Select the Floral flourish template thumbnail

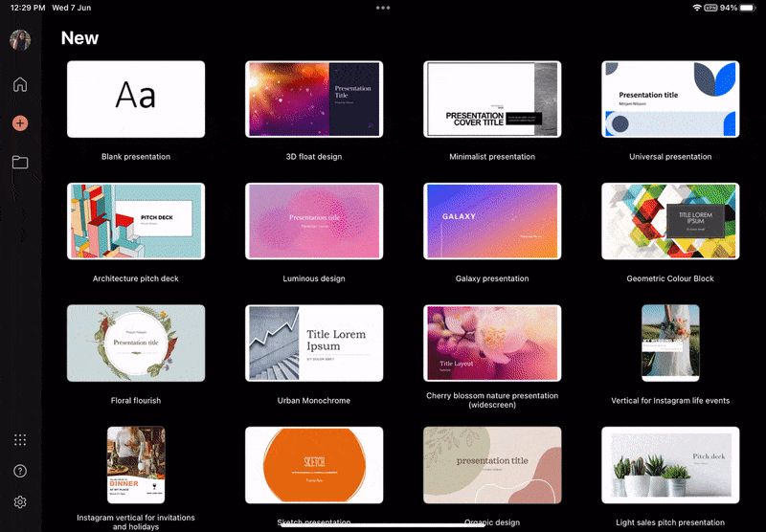pos(136,344)
